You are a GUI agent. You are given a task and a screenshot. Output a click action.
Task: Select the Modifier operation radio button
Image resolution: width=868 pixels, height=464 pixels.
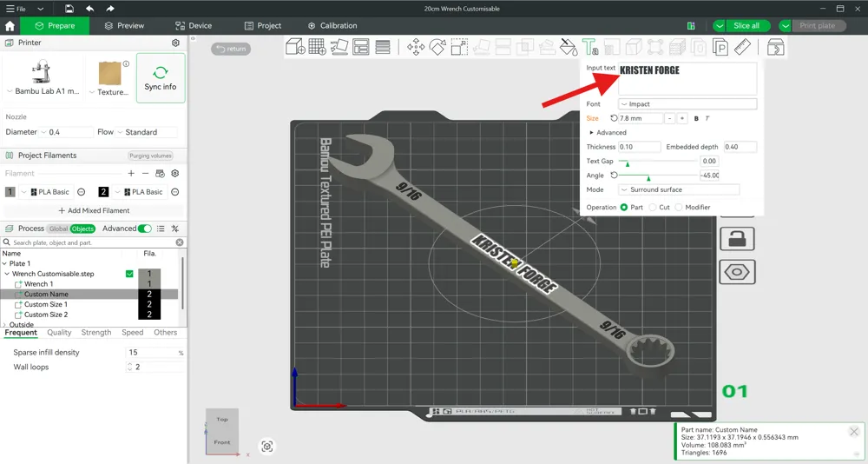coord(679,208)
